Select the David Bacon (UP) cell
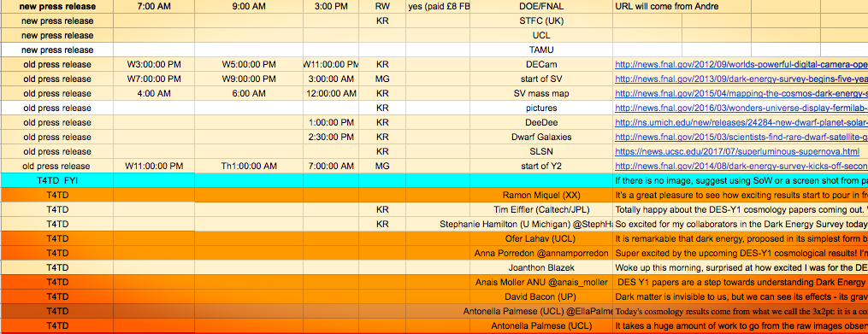This screenshot has height=334, width=868. click(x=541, y=296)
